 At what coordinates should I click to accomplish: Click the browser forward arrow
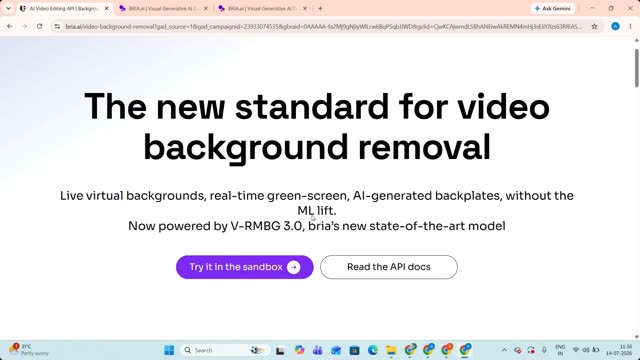click(24, 27)
